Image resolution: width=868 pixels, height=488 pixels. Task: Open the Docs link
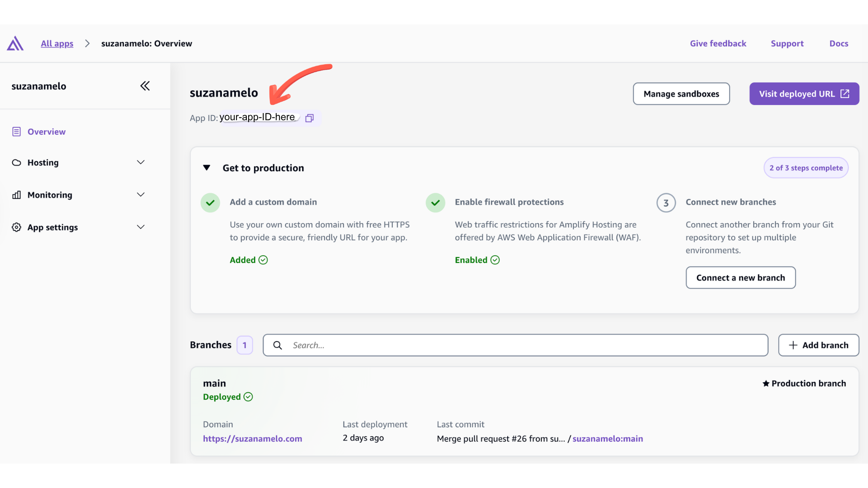839,43
